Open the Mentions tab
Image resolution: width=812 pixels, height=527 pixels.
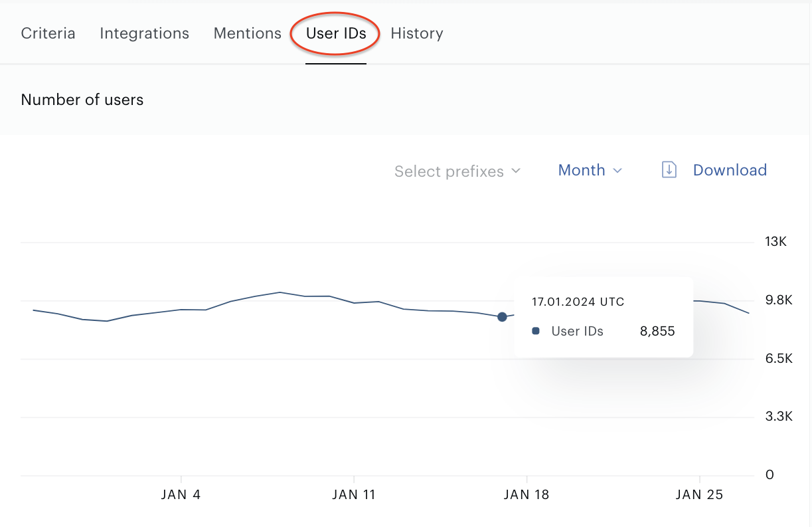[x=248, y=33]
